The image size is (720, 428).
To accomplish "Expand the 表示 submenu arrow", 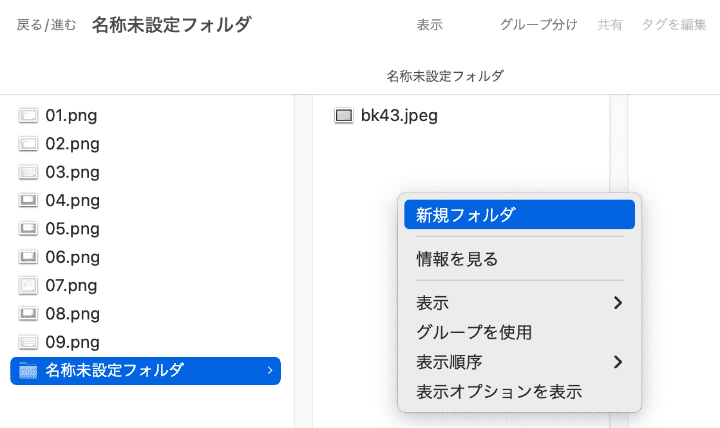I will pos(618,303).
